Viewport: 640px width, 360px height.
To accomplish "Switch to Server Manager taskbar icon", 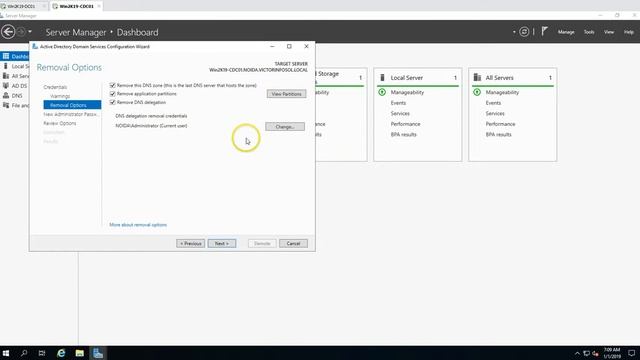I will pos(98,353).
